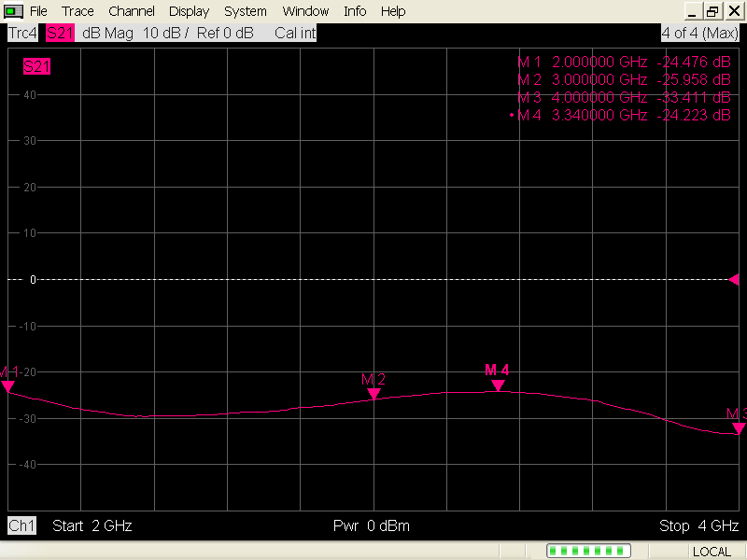Select marker M 2 triangle on trace

click(x=374, y=393)
